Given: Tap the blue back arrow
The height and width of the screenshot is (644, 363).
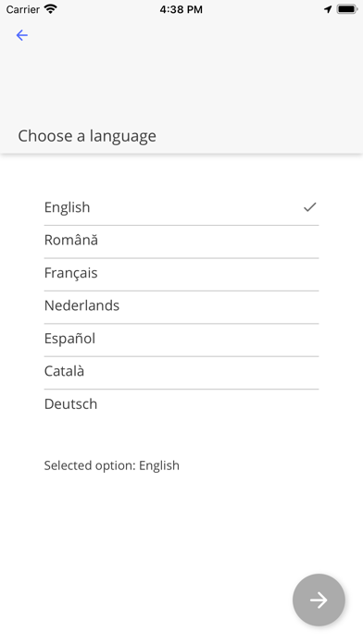Looking at the screenshot, I should coord(22,35).
